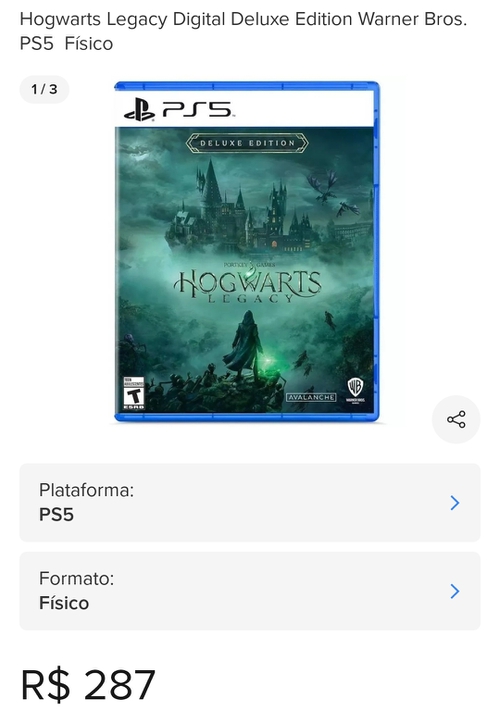Click the PS5 logo on game cover
Screen dimensions: 500x710
(x=178, y=110)
